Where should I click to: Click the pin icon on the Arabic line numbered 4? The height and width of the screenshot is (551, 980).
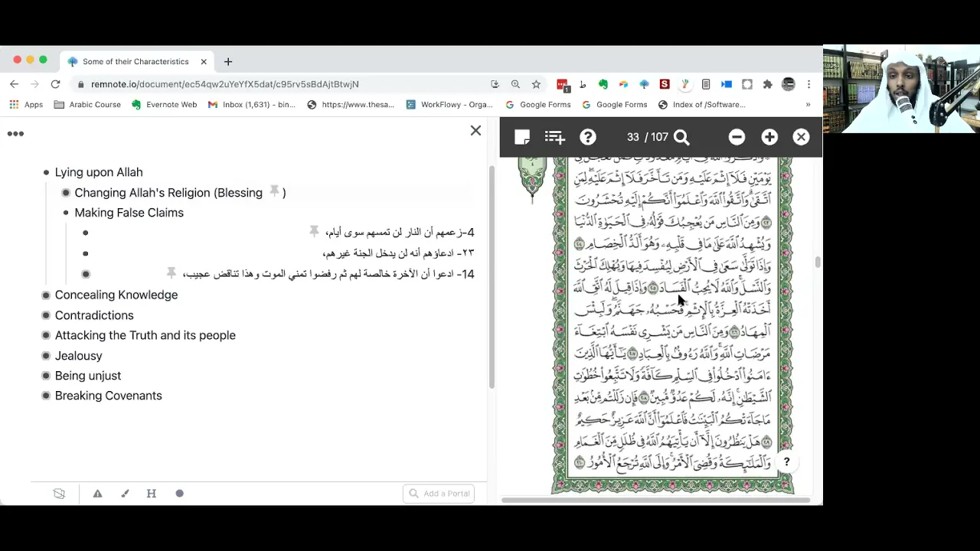pos(314,231)
